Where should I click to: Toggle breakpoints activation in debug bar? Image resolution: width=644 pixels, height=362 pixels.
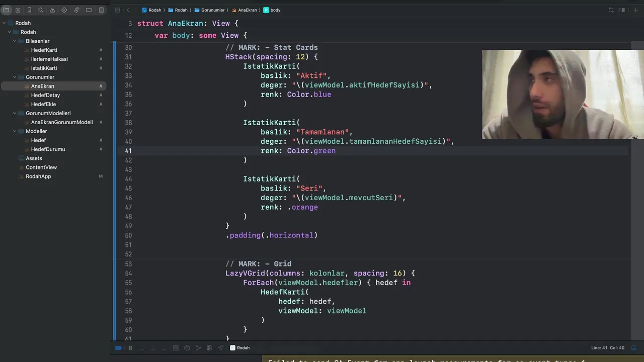[118, 348]
